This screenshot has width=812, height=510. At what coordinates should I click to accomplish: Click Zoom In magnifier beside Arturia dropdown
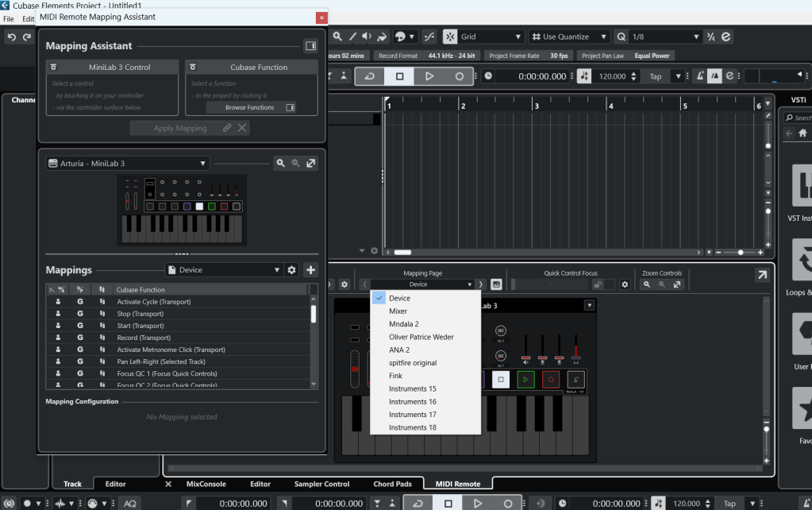280,164
